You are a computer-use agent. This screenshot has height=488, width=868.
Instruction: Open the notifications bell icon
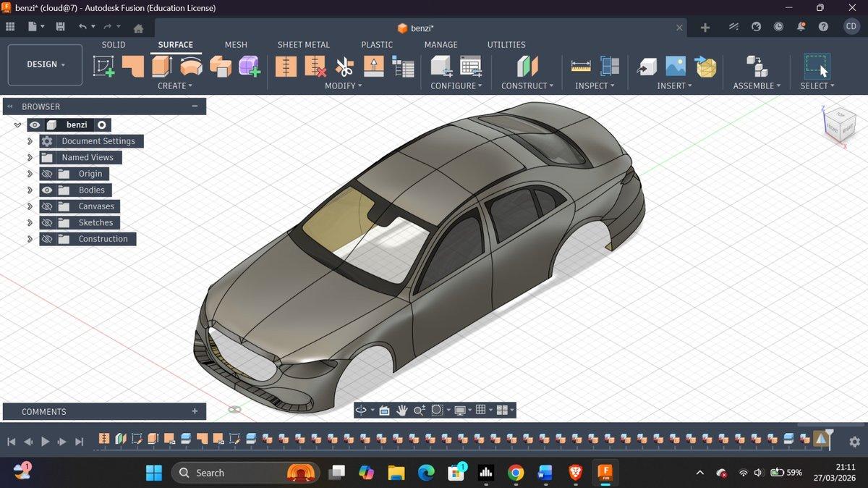(801, 27)
